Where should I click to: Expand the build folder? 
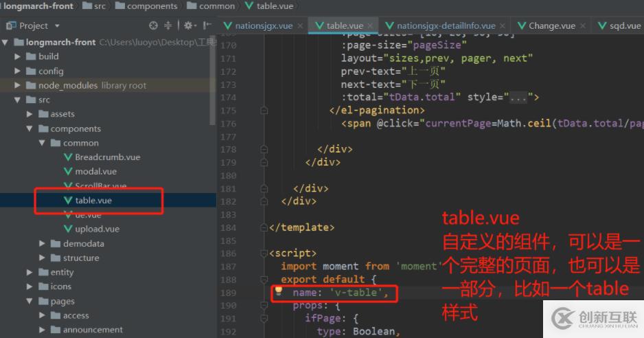pyautogui.click(x=17, y=57)
